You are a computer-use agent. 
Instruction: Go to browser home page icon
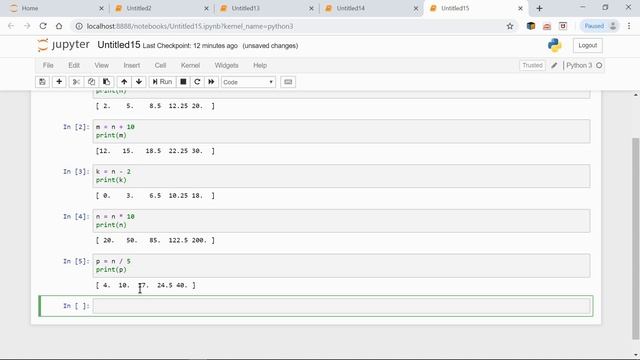(59, 26)
